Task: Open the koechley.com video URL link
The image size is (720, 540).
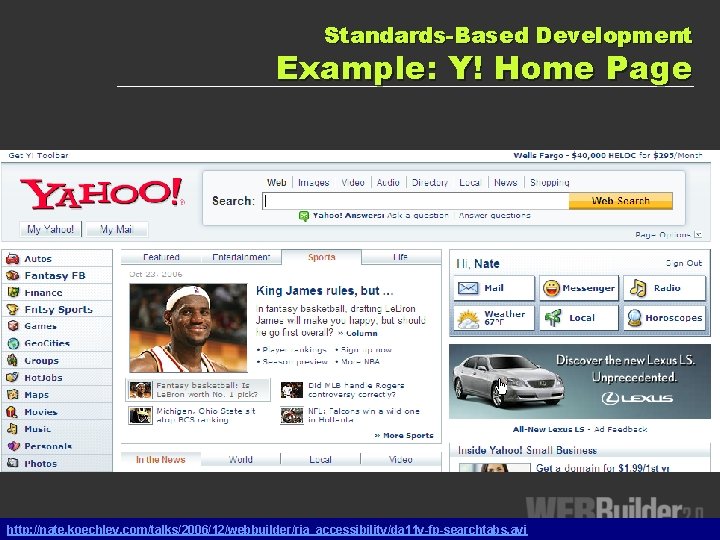Action: pyautogui.click(x=267, y=530)
